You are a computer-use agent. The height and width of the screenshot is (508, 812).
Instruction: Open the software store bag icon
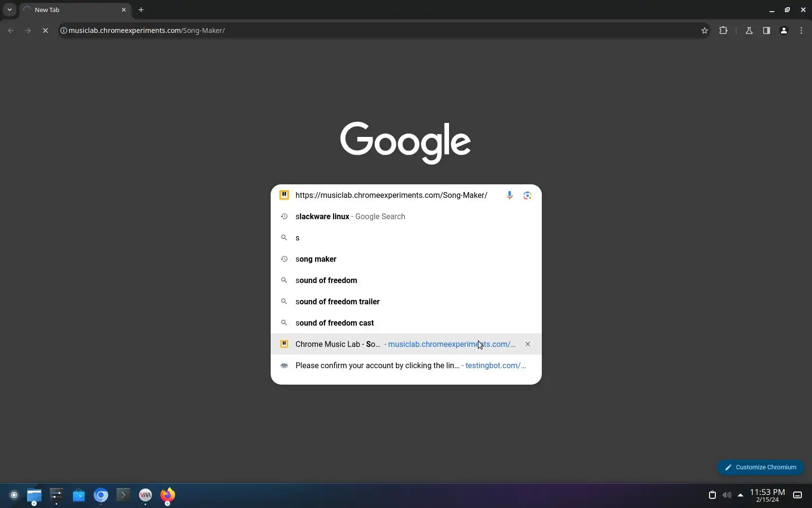[79, 495]
